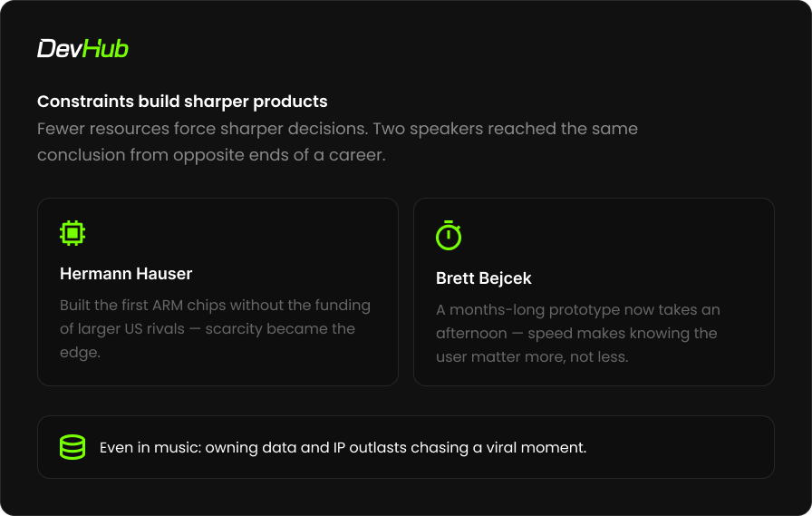Click the ARM chips description under Hauser
This screenshot has height=516, width=812.
point(215,328)
